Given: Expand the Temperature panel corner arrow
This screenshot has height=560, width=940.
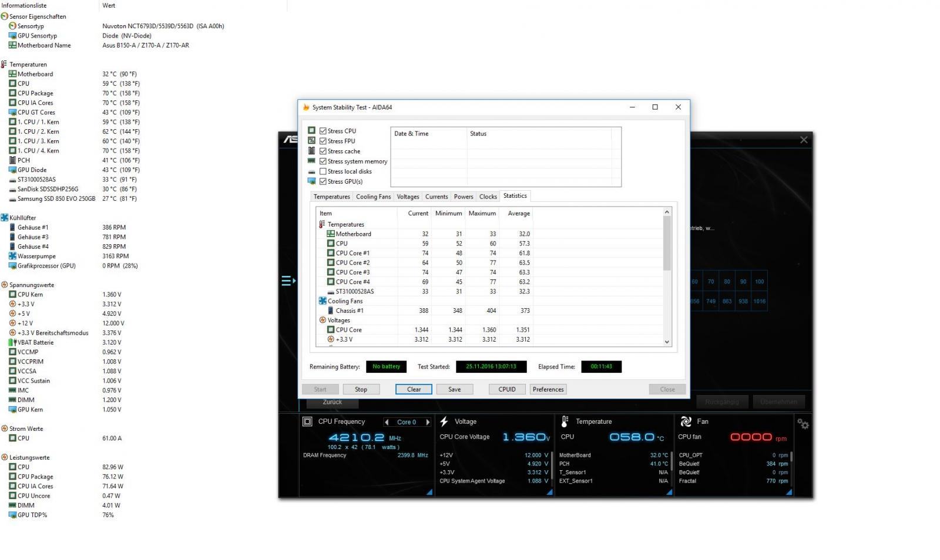Looking at the screenshot, I should [669, 492].
